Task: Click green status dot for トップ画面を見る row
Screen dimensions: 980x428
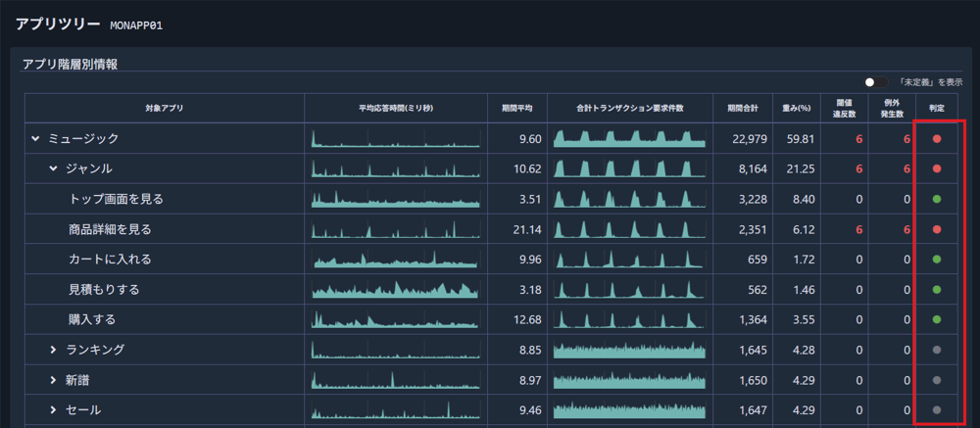Action: [937, 200]
